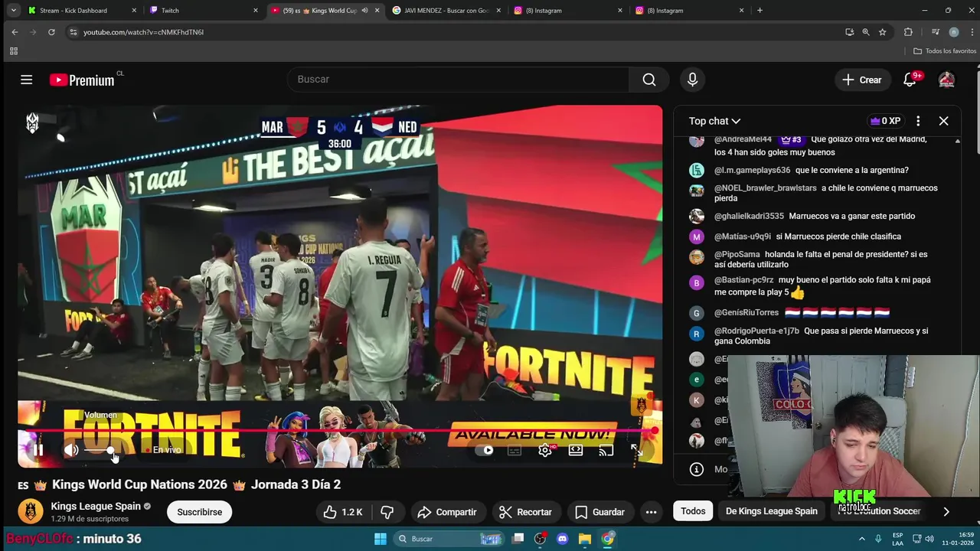Viewport: 980px width, 551px height.
Task: Toggle the autoplay switch in the player
Action: coord(485,450)
